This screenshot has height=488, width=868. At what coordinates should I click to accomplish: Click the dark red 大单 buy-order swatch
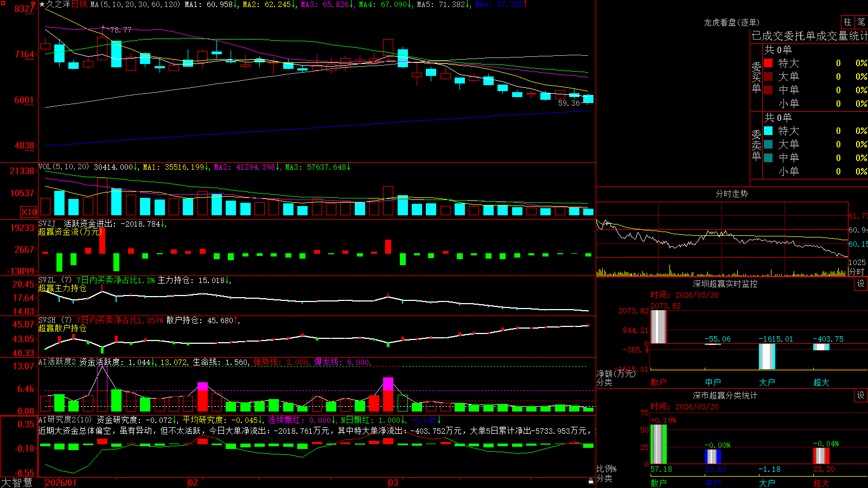pyautogui.click(x=768, y=76)
